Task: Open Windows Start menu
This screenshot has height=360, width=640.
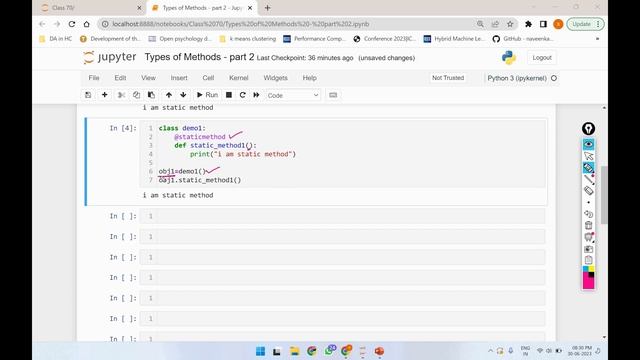Action: (260, 351)
